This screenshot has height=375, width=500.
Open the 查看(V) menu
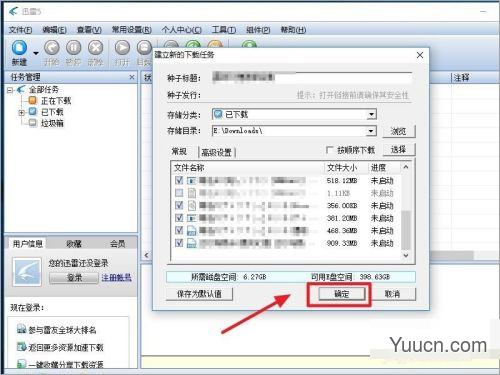(89, 30)
